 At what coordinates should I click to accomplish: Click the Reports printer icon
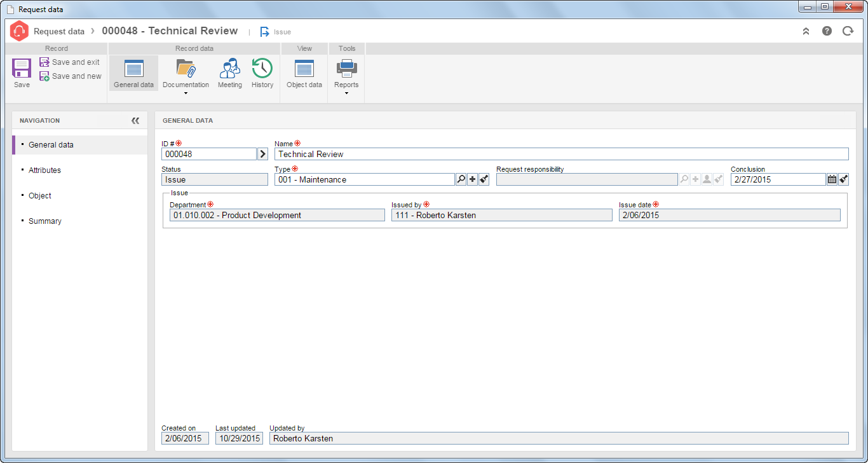(346, 68)
